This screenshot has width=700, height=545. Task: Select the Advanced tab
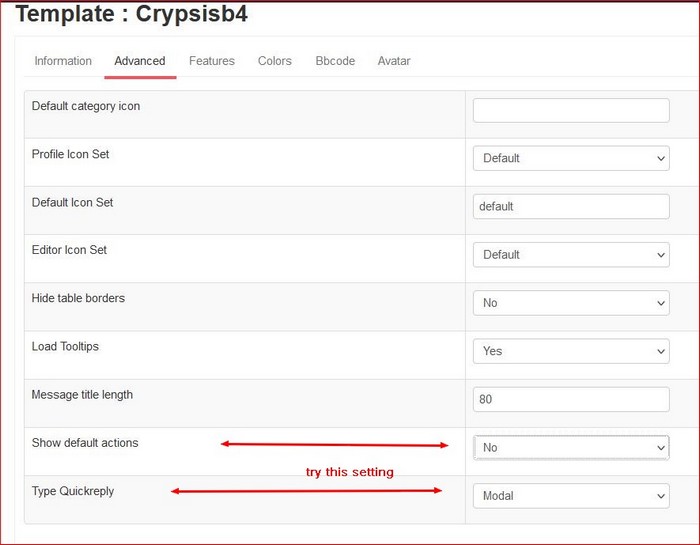click(x=140, y=61)
